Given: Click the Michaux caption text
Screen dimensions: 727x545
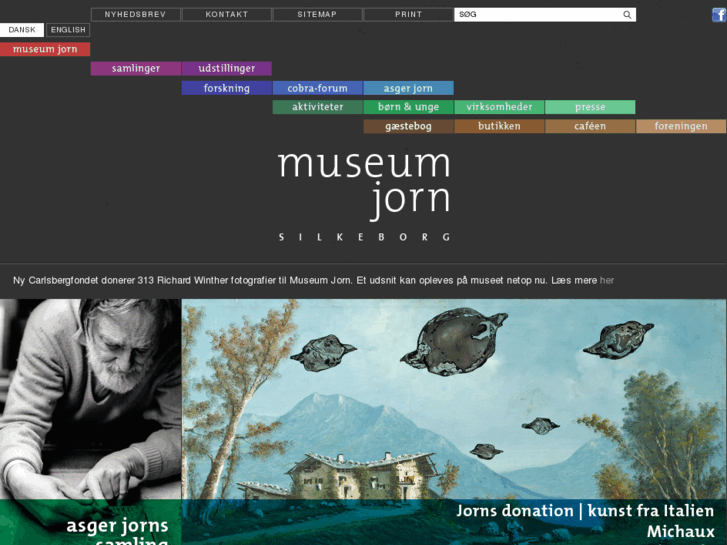Looking at the screenshot, I should pos(681,532).
